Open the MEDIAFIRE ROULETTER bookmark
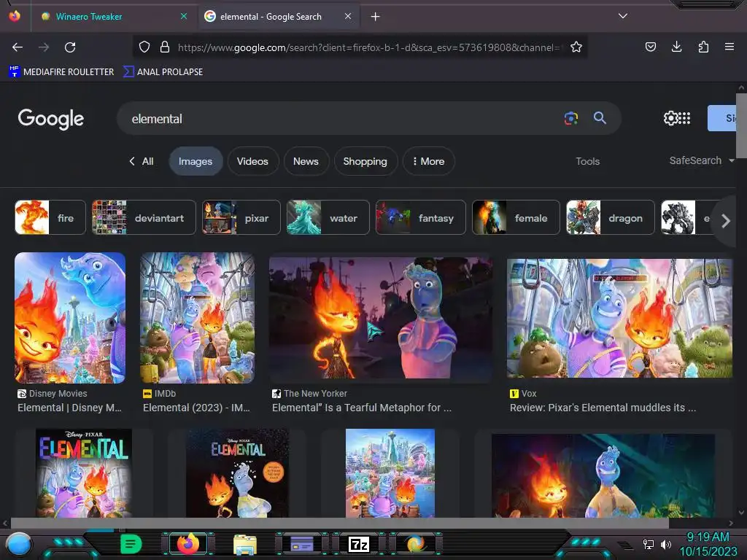This screenshot has width=747, height=560. (61, 72)
